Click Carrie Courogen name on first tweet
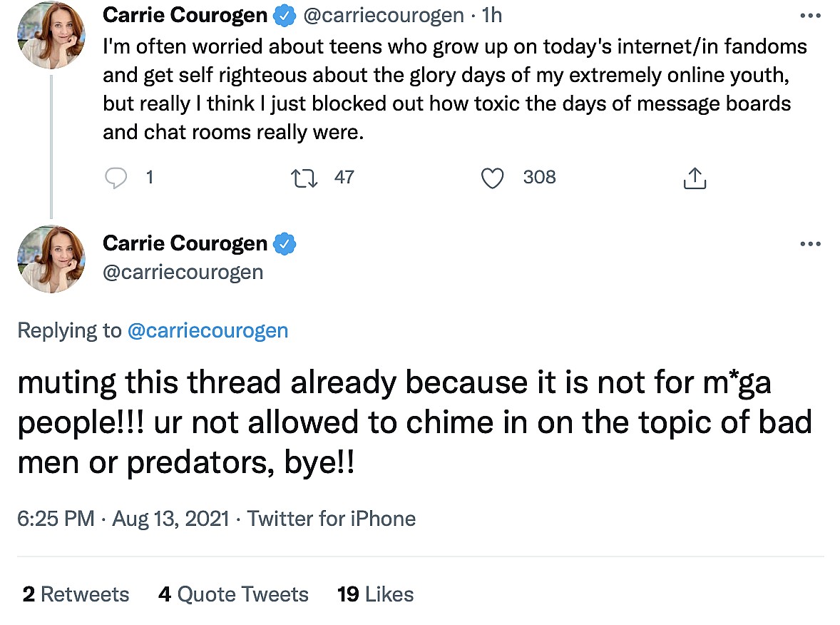The height and width of the screenshot is (625, 840). point(185,14)
